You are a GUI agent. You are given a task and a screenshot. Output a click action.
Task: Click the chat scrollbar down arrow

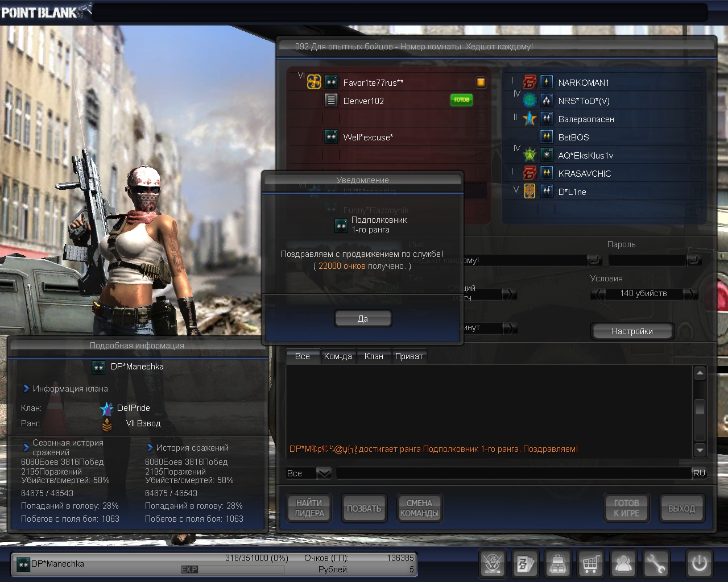click(700, 450)
